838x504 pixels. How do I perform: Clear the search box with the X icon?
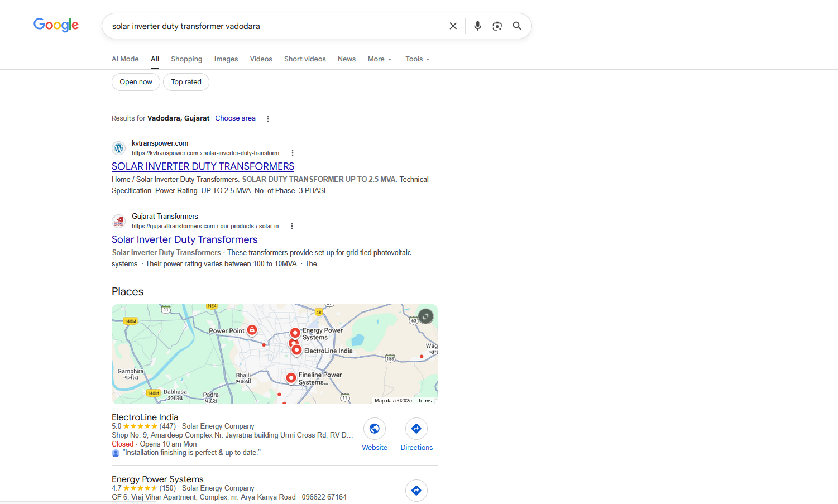(x=453, y=26)
